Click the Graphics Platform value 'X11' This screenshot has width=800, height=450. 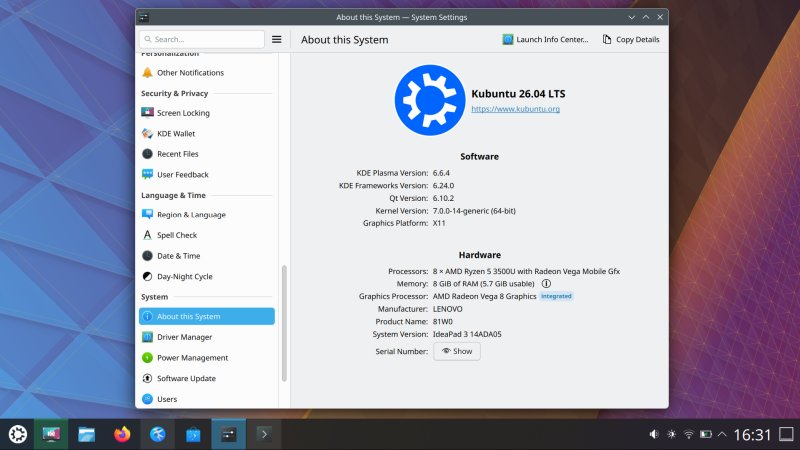439,223
